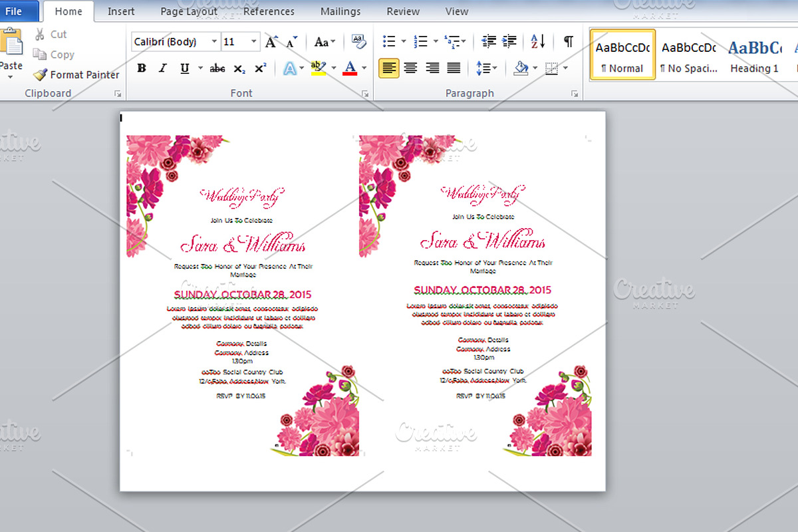Toggle underline formatting
The width and height of the screenshot is (798, 532).
(x=184, y=68)
